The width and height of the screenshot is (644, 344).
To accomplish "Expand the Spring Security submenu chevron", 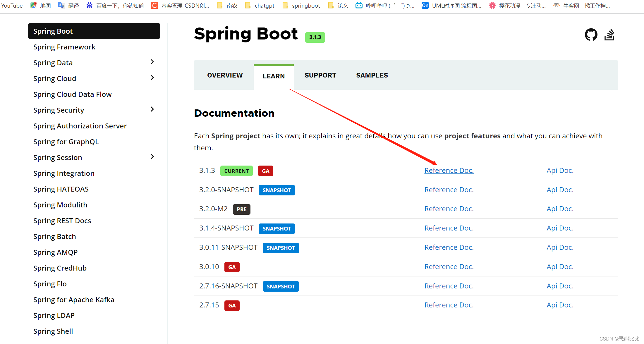I will [x=152, y=109].
